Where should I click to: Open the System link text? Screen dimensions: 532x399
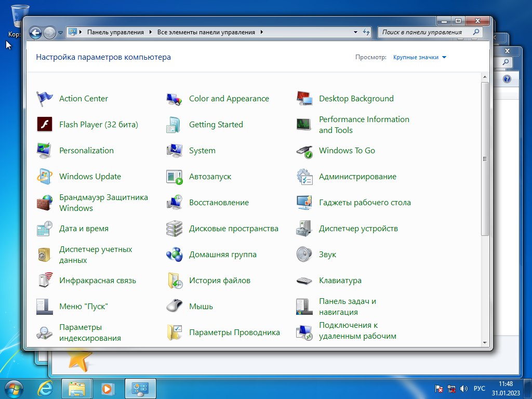(x=202, y=151)
